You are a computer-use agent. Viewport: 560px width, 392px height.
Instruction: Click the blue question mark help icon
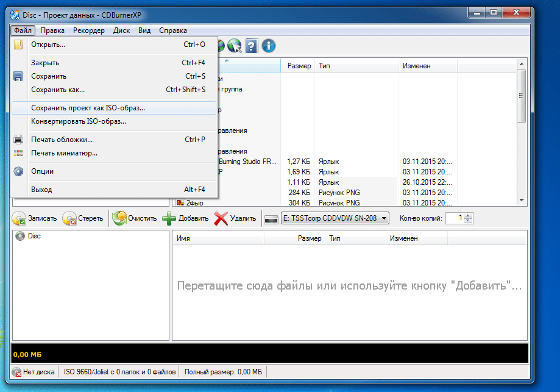(251, 46)
